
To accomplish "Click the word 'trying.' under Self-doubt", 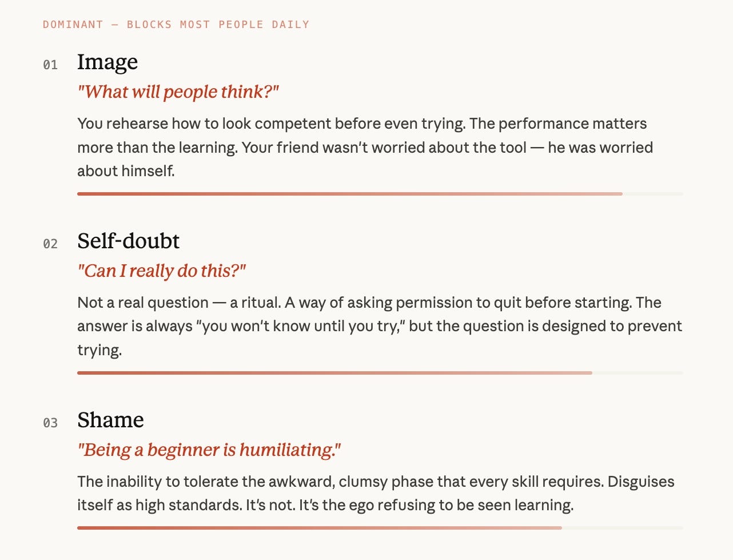I will point(99,350).
